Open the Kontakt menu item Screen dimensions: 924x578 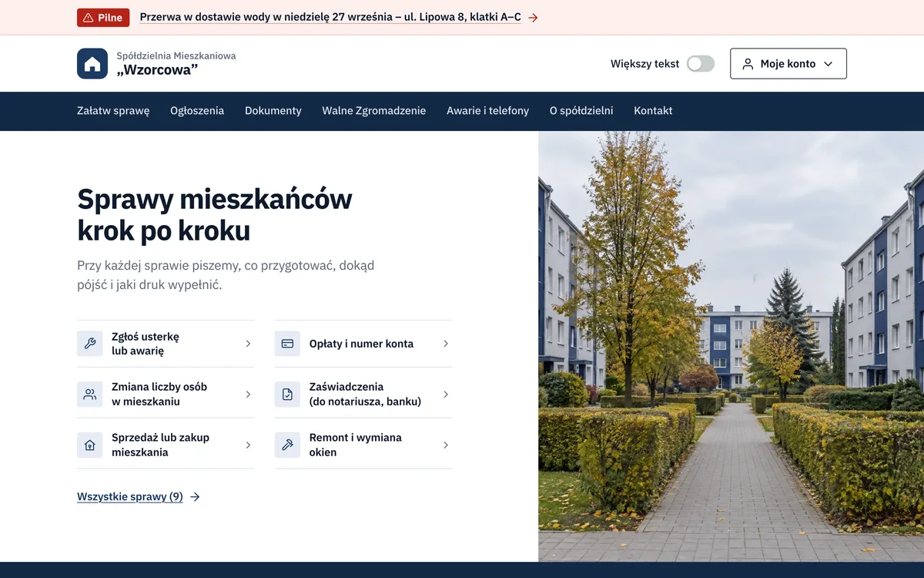click(653, 111)
